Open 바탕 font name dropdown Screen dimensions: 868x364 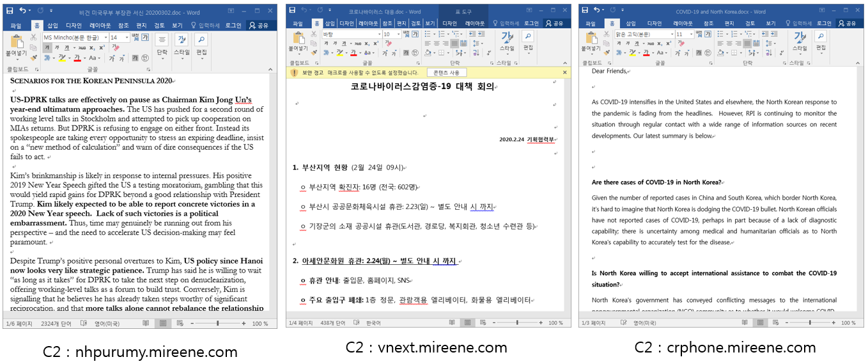[379, 34]
